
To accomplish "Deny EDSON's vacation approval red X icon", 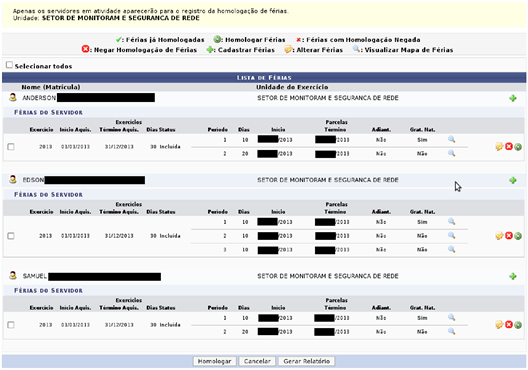I will pyautogui.click(x=509, y=236).
